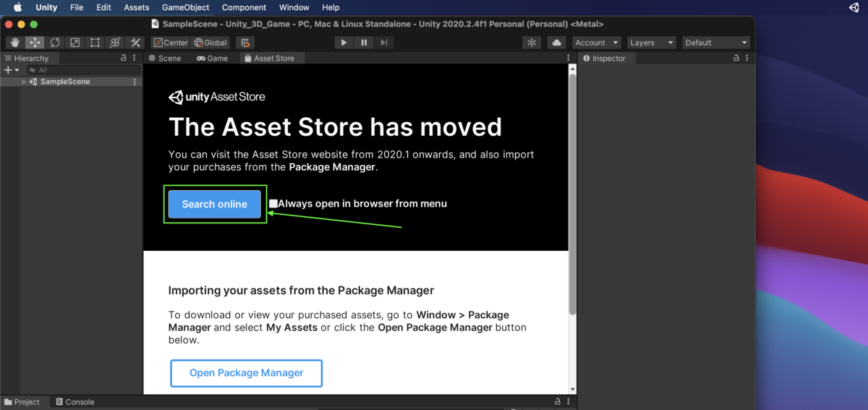Click 'The Asset Store has moved' heading
This screenshot has width=868, height=410.
(335, 127)
